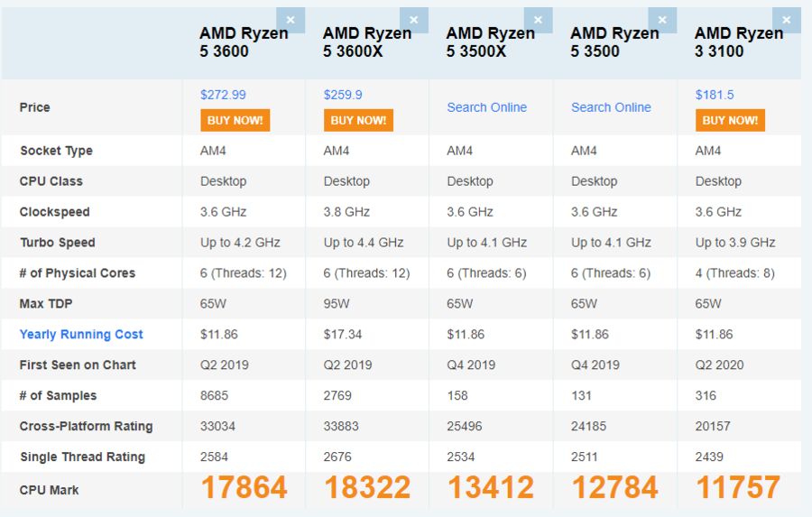Click Buy Now for Ryzen 3 3100

coord(730,120)
